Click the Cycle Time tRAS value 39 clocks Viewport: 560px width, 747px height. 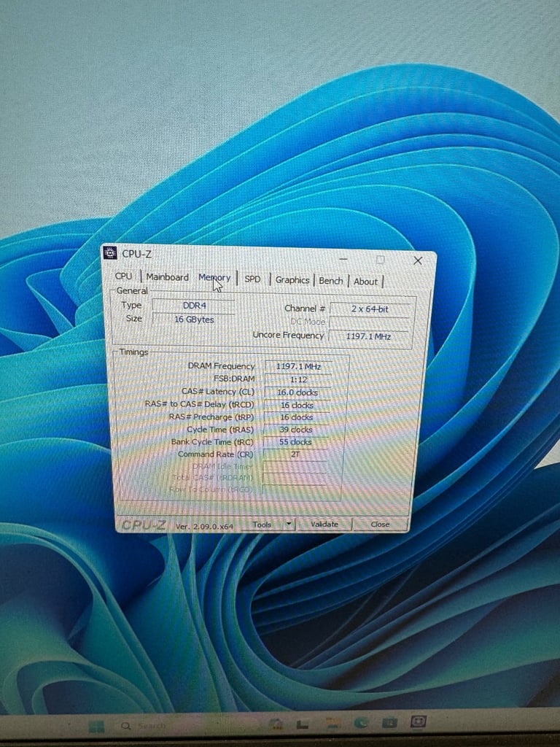pyautogui.click(x=296, y=429)
